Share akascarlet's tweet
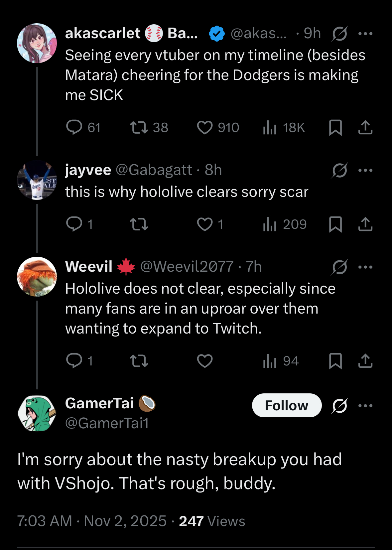Screen dimensions: 392x550 (x=365, y=127)
